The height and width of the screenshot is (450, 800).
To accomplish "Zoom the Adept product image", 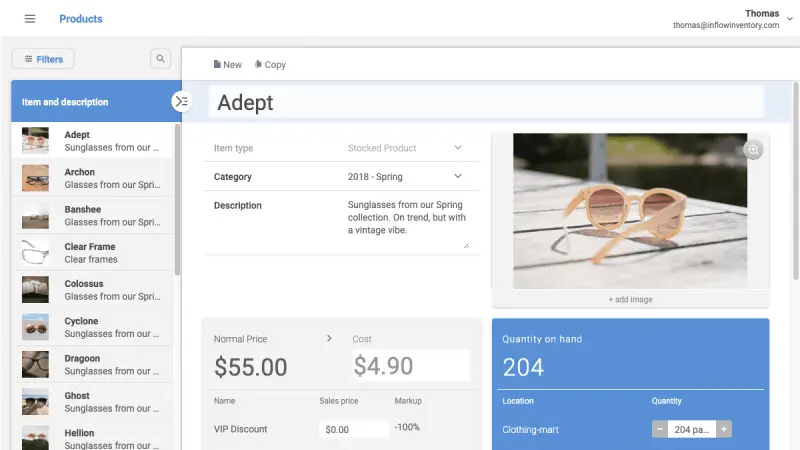I will coord(753,149).
